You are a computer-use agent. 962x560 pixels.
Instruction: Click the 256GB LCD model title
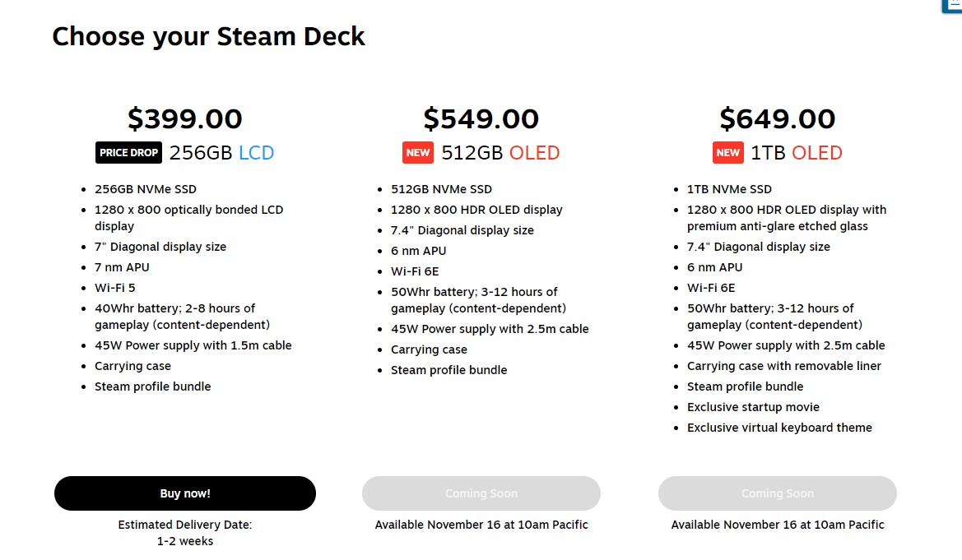(221, 153)
